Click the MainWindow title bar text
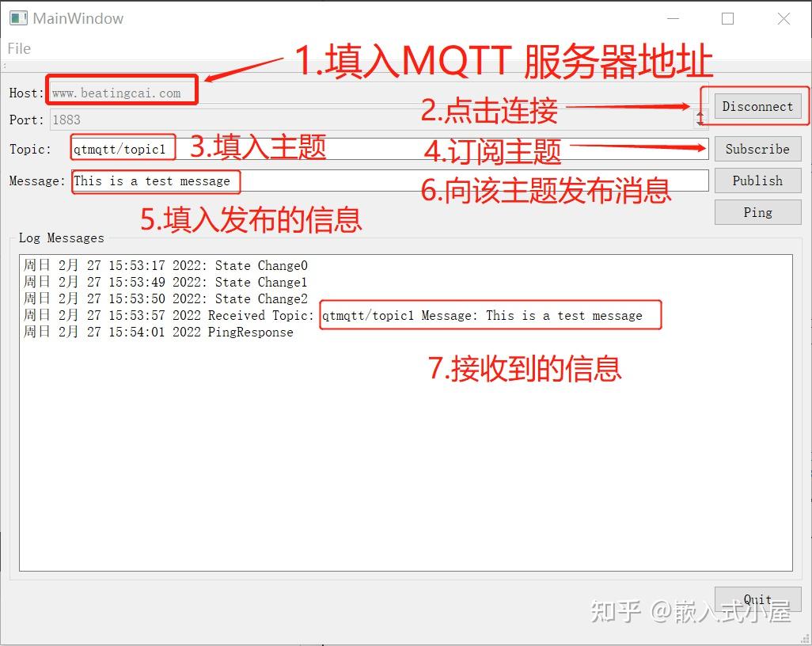Viewport: 812px width, 646px height. pos(78,17)
